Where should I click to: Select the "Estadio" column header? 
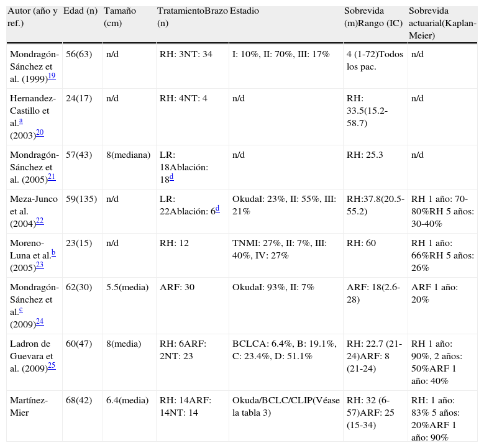(244, 11)
